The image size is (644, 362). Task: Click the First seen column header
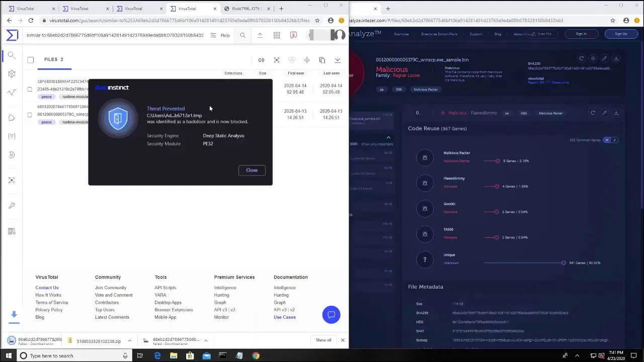[296, 73]
